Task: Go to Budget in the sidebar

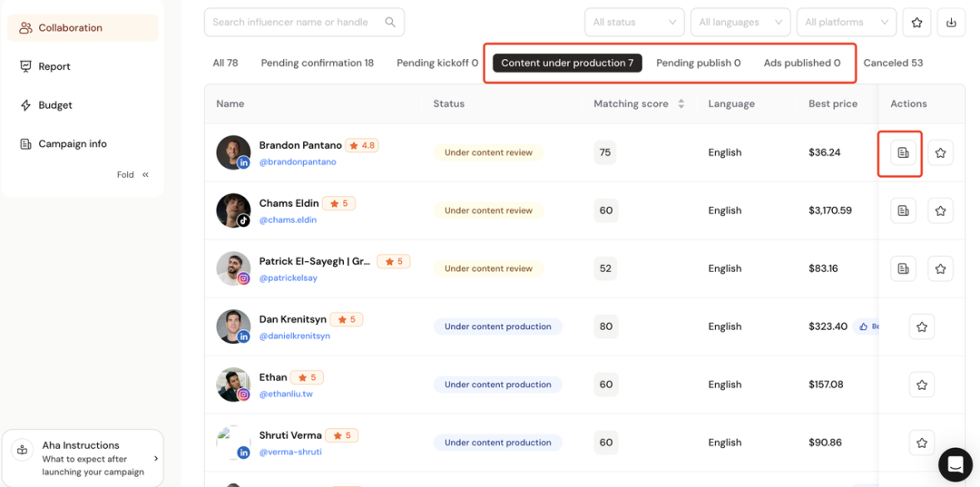Action: (55, 105)
